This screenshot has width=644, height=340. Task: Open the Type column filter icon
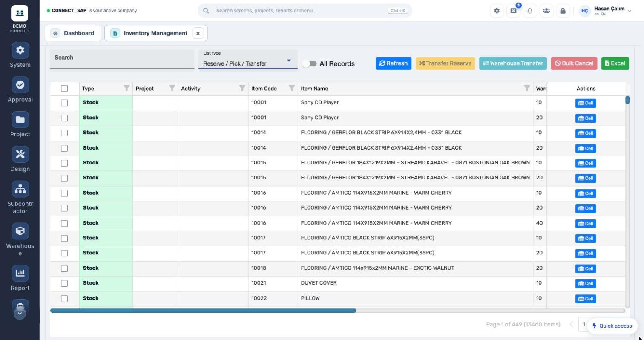coord(126,88)
